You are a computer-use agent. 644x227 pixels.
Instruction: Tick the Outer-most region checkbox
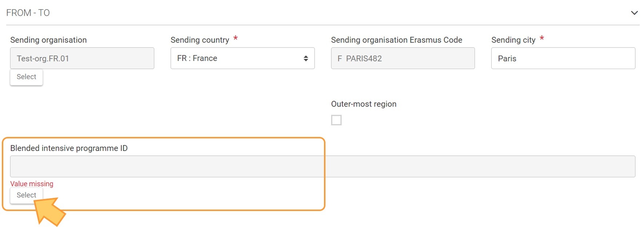coord(336,120)
